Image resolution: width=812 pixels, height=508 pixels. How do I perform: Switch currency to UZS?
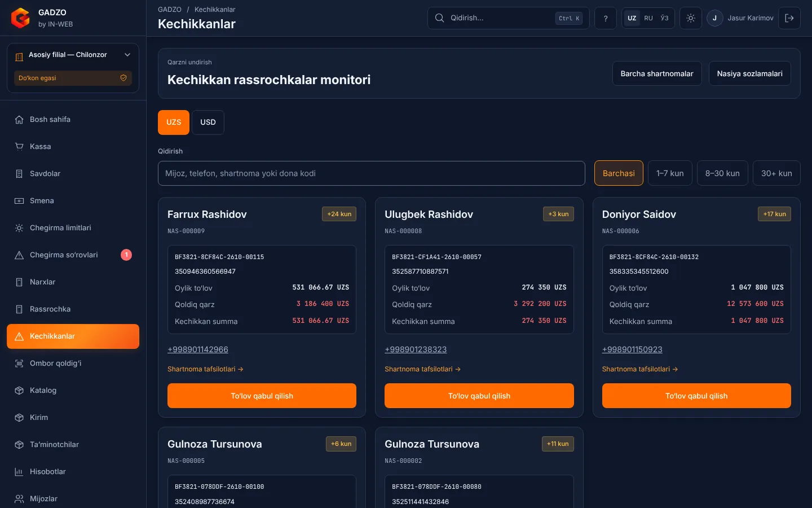[x=174, y=122]
